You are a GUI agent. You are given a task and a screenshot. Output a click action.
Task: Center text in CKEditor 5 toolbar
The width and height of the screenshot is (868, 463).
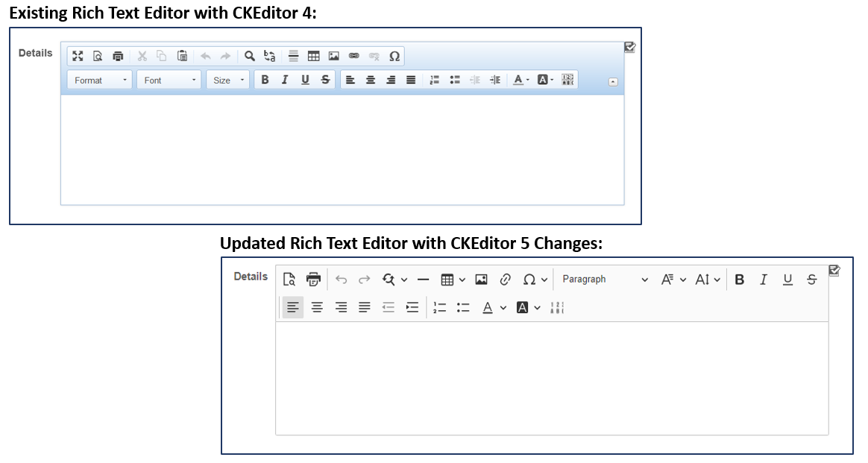tap(317, 307)
